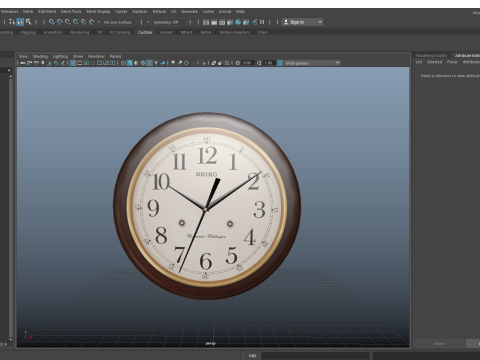This screenshot has height=360, width=480.
Task: Switch to the FX Caching shelf tab
Action: [120, 32]
